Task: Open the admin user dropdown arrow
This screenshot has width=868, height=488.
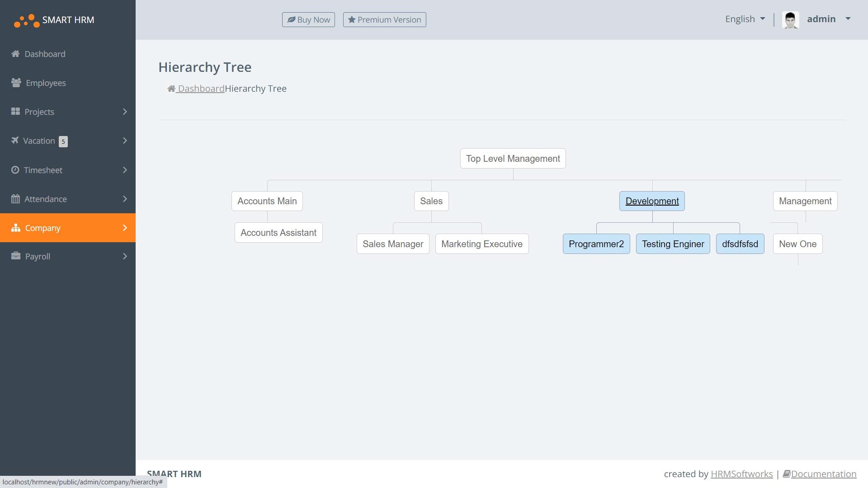Action: click(848, 19)
